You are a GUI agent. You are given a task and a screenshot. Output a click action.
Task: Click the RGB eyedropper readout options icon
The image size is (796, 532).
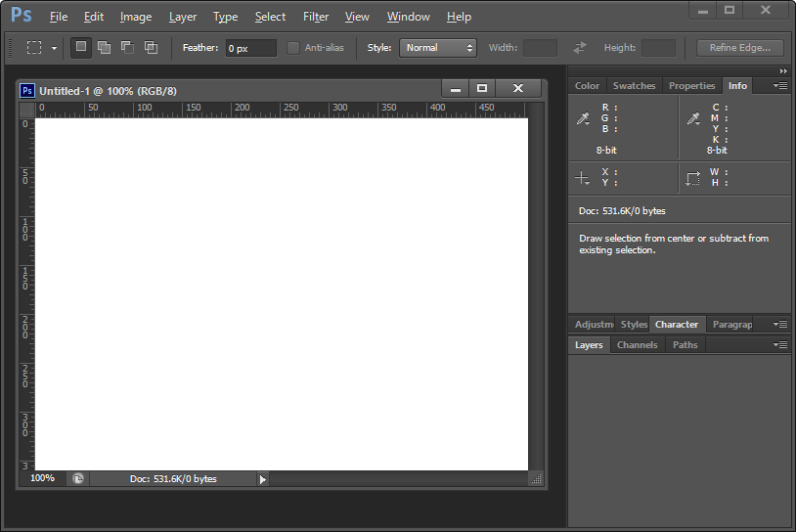(583, 118)
